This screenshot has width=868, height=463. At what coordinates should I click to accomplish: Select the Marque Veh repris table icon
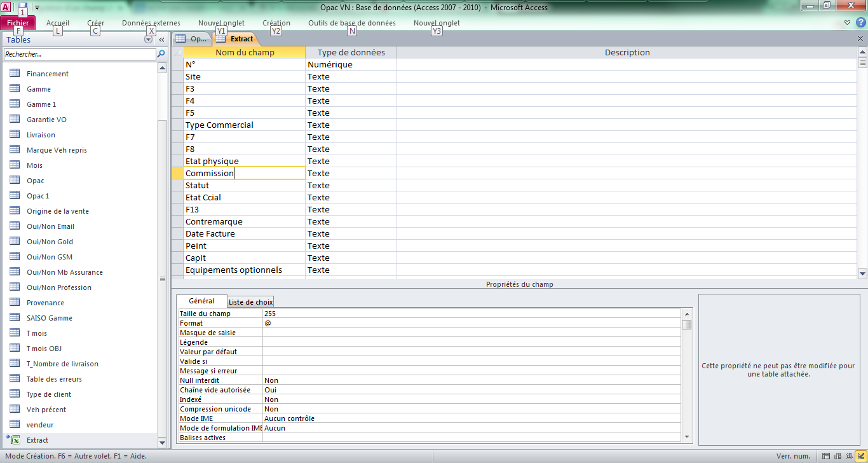(x=15, y=150)
